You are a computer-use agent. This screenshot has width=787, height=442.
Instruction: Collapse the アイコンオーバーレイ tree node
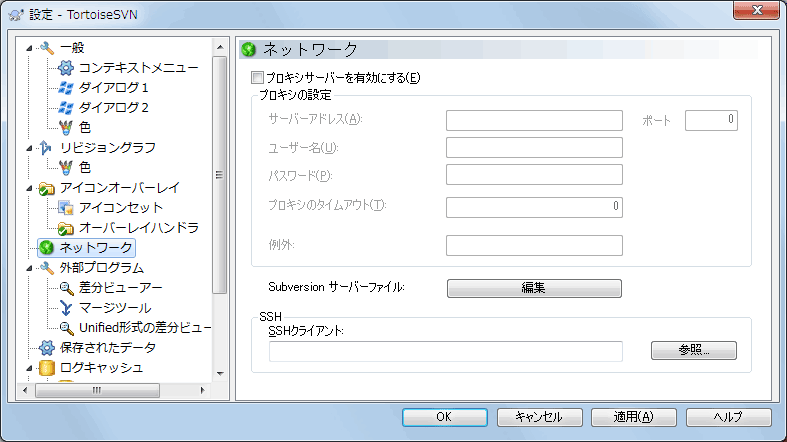pos(29,188)
